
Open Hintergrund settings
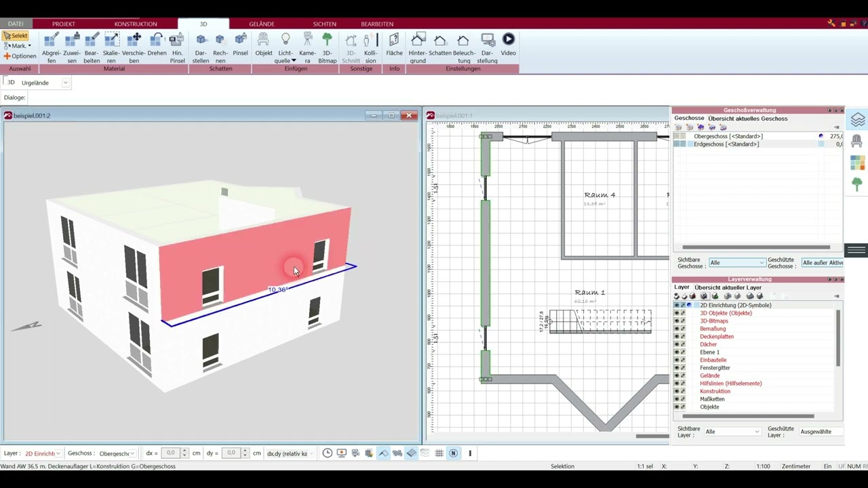point(418,47)
